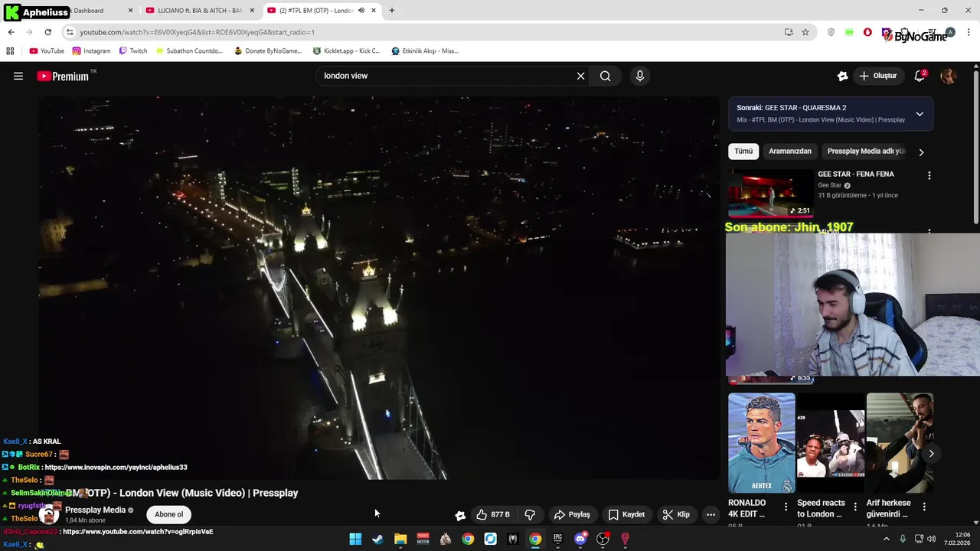Screen dimensions: 980x551
Task: Dislike the London View video
Action: (530, 514)
